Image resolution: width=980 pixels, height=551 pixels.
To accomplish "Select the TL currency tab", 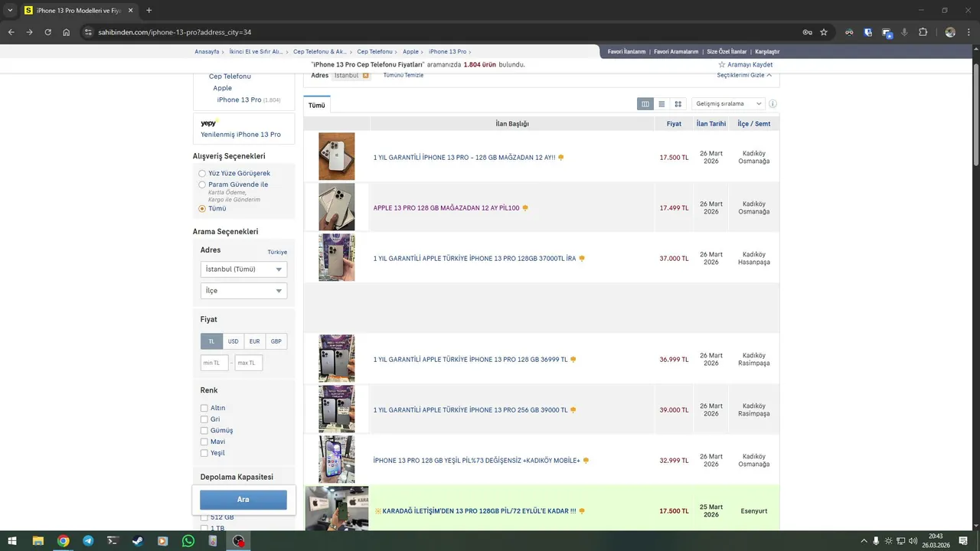I will 211,341.
